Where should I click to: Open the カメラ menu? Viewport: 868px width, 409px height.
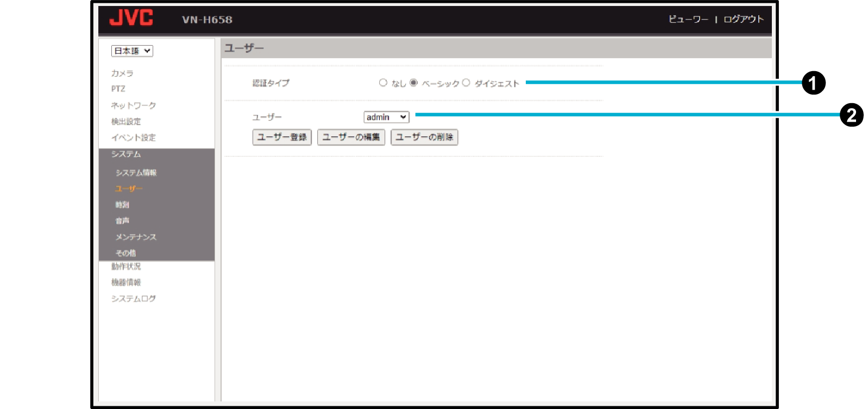pos(122,73)
